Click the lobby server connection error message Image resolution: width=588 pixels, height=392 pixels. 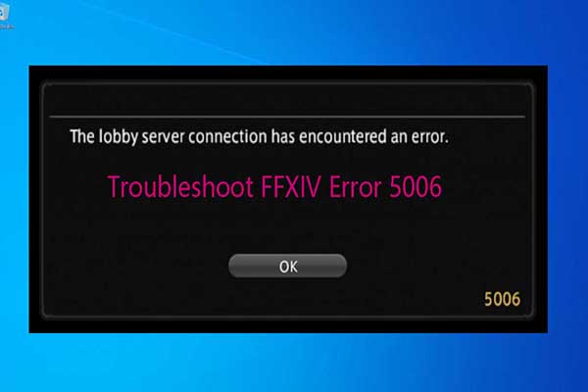(259, 136)
